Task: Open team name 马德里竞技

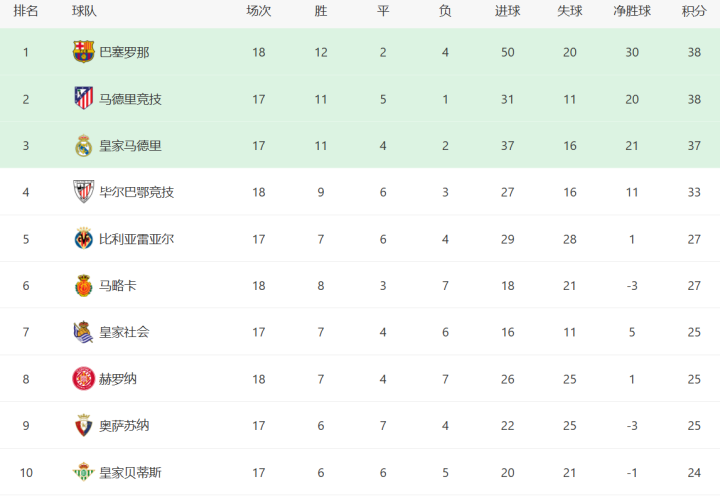Action: coord(130,99)
